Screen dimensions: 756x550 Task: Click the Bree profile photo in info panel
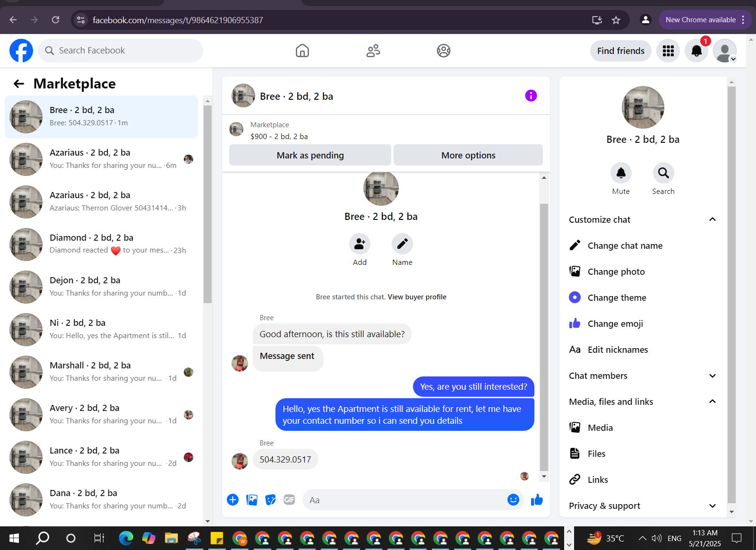coord(643,107)
